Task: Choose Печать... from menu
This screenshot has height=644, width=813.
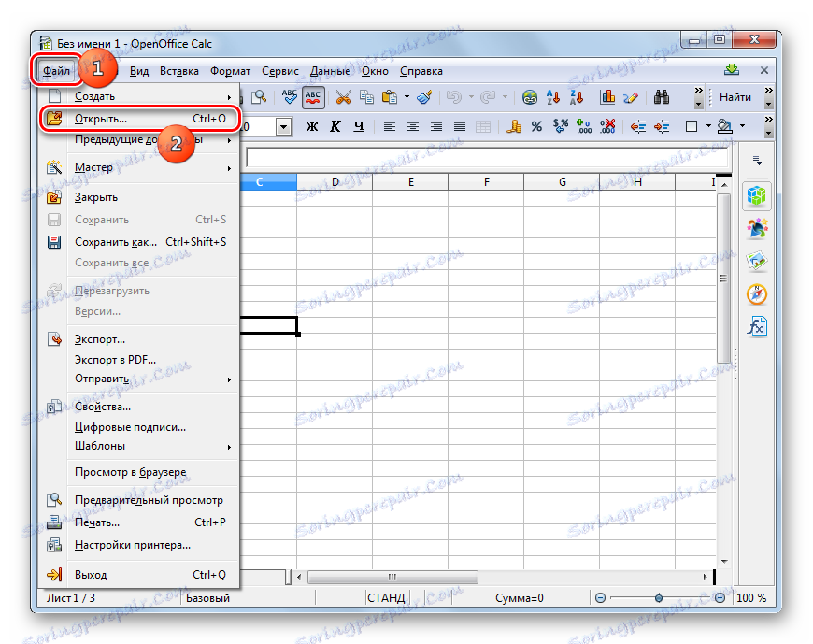Action: click(x=139, y=522)
